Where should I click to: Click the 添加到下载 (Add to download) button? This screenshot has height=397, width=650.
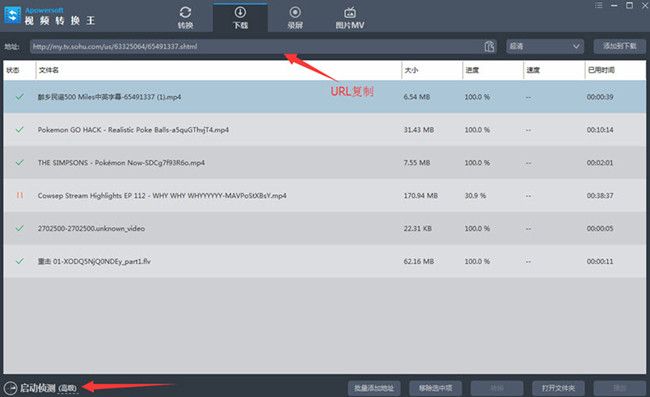click(x=619, y=46)
